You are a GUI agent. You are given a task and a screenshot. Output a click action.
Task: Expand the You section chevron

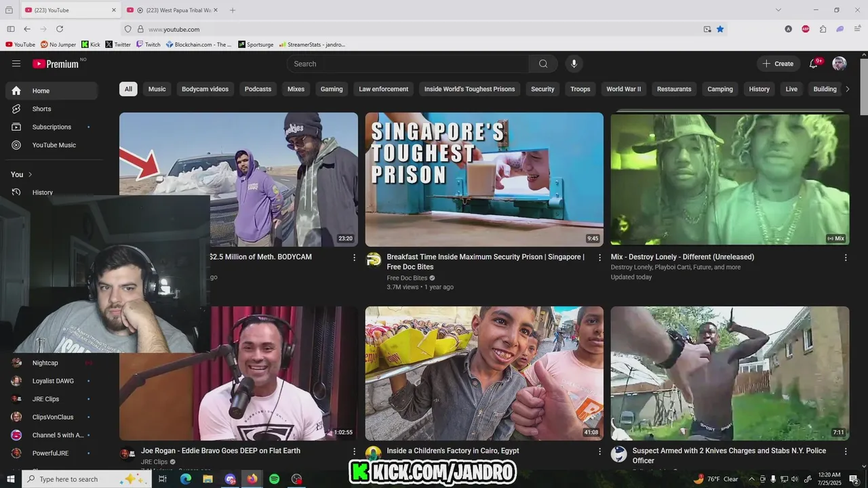click(30, 174)
